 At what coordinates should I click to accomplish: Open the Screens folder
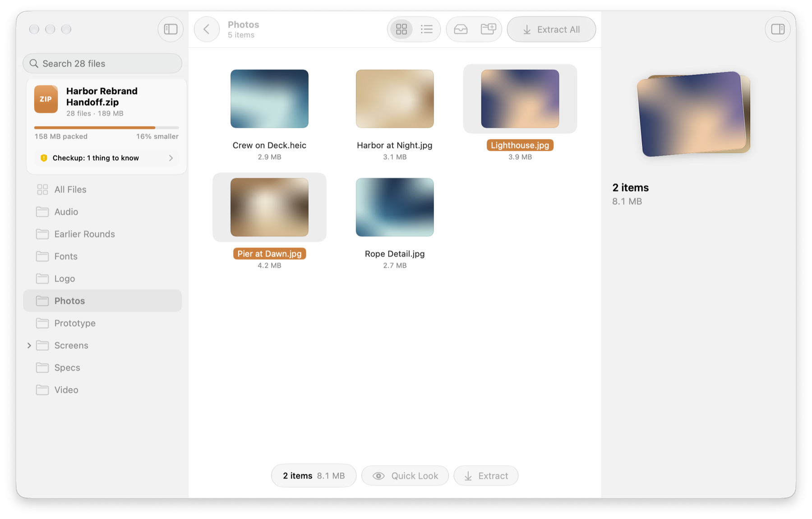coord(102,345)
